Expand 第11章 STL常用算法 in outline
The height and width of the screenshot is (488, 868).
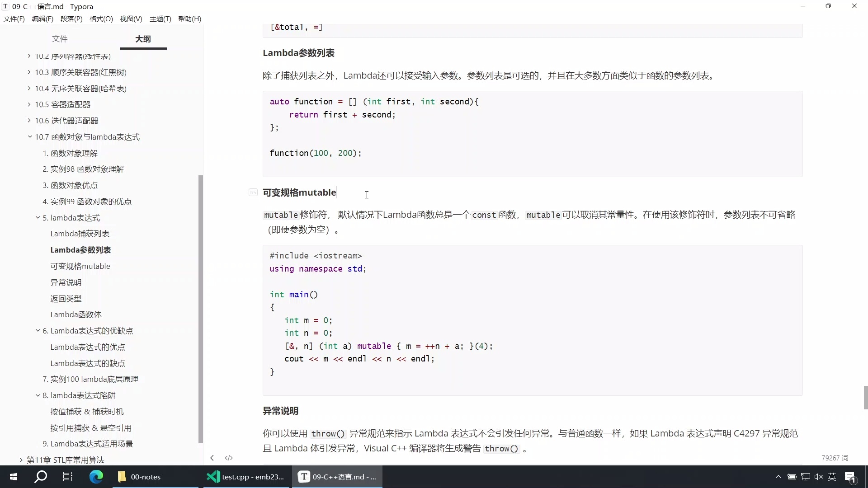pos(20,460)
